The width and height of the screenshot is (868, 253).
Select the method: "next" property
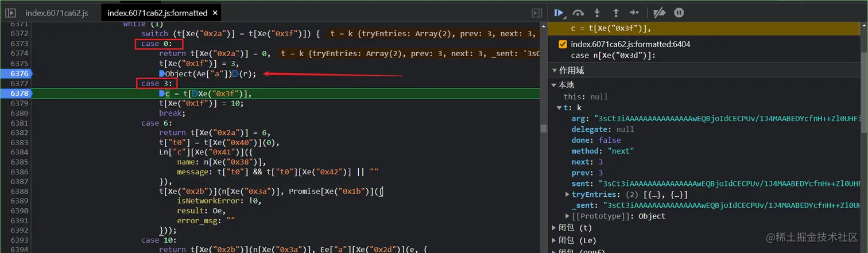point(602,151)
